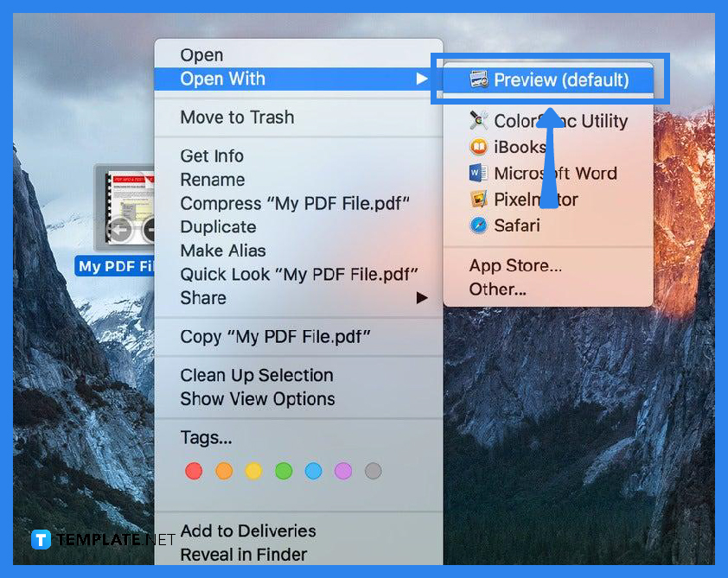The width and height of the screenshot is (728, 578).
Task: Expand the Share submenu arrow
Action: (x=422, y=297)
